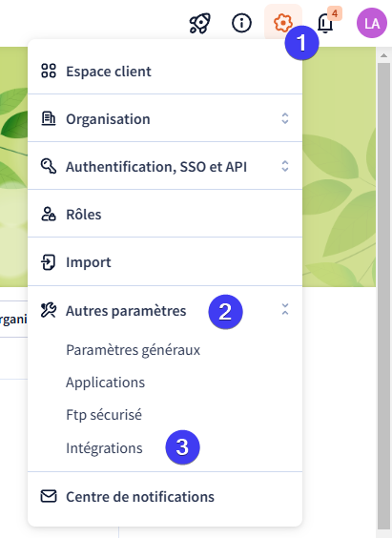Open Ftp sécurisé settings
The height and width of the screenshot is (538, 392).
[x=104, y=415]
